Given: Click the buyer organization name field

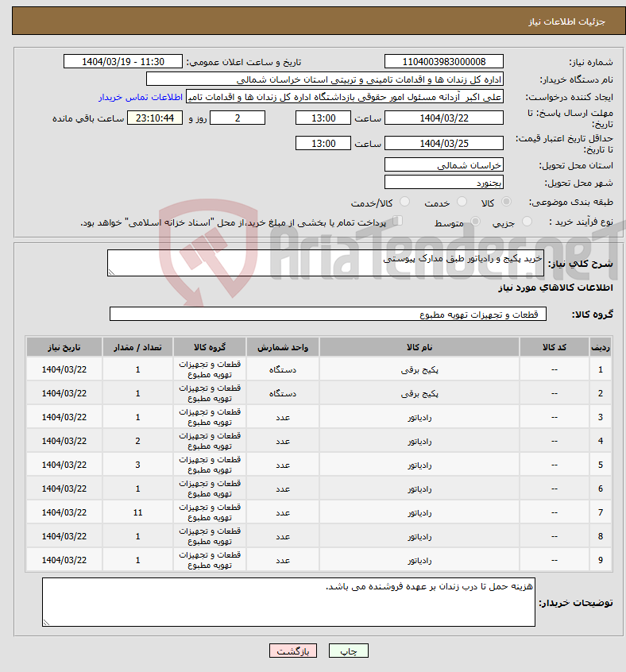Looking at the screenshot, I should click(325, 79).
